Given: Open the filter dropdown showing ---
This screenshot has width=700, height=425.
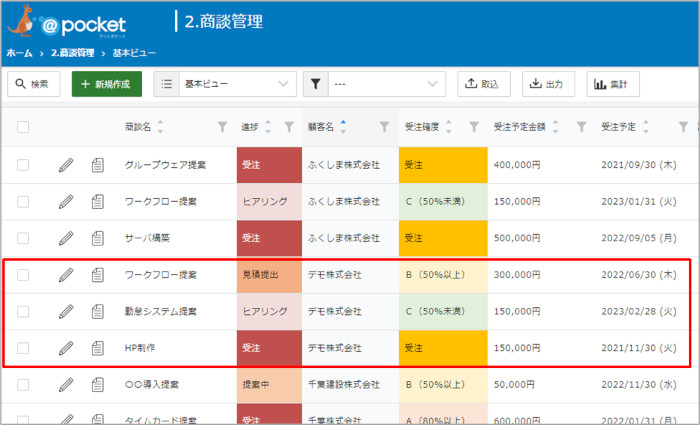Looking at the screenshot, I should 387,84.
